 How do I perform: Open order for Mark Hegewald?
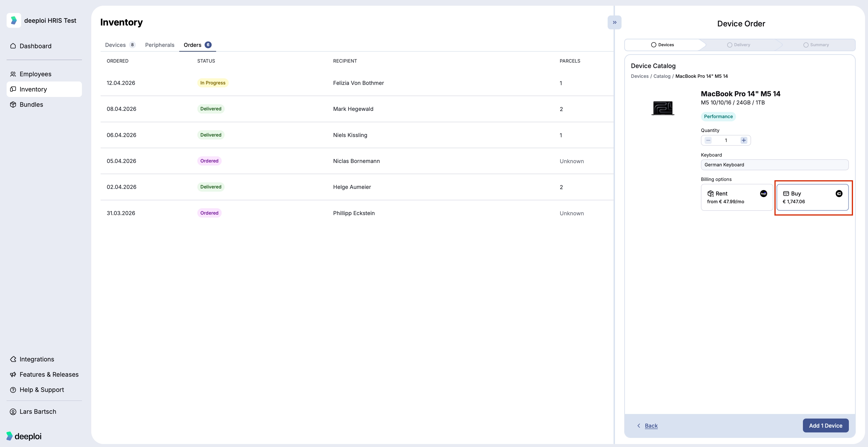[357, 109]
